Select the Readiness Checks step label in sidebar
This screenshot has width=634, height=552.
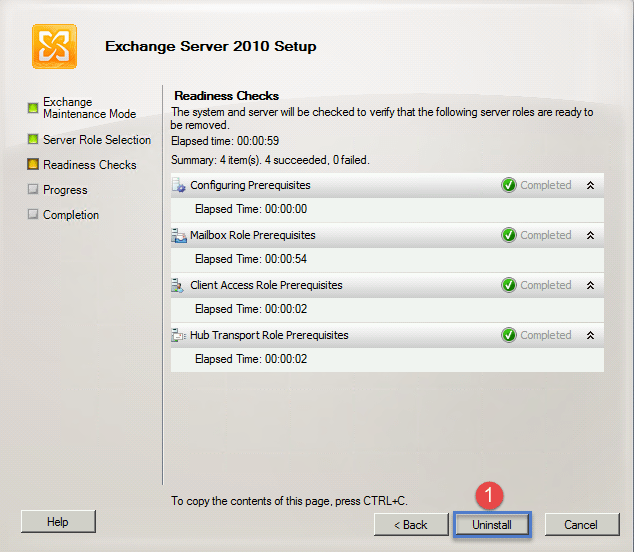[90, 165]
